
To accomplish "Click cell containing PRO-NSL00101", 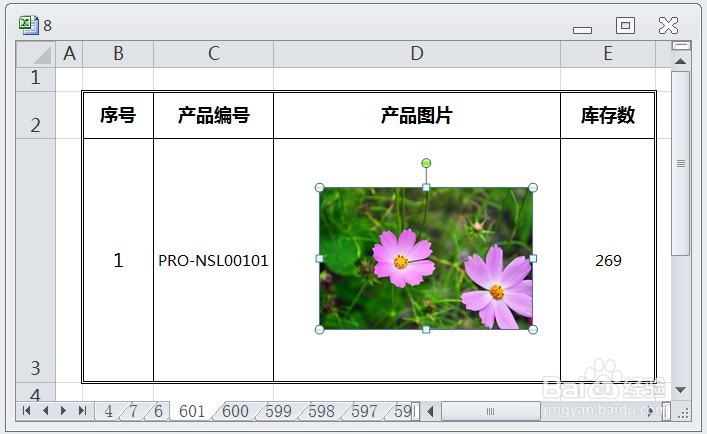I will click(214, 260).
